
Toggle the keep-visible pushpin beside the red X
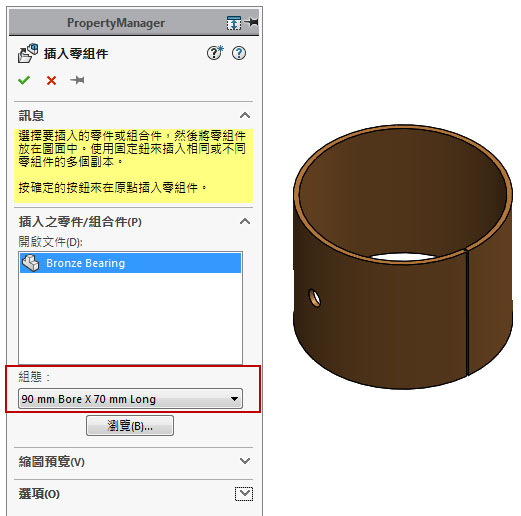[x=77, y=80]
